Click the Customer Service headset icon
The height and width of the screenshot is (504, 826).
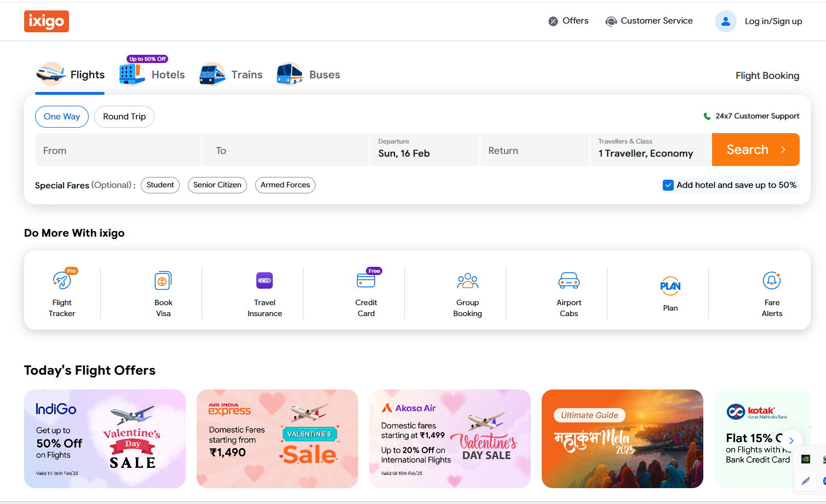tap(611, 21)
